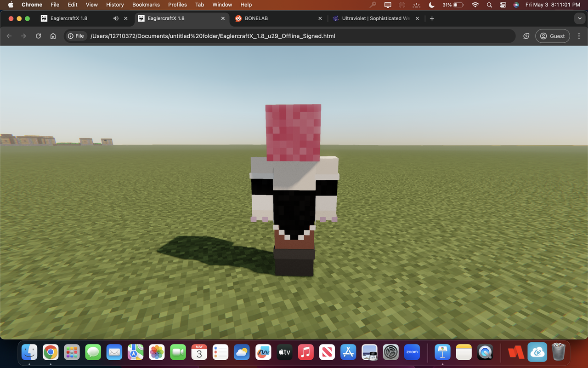Mute the first EaglercraftX 1.8 tab audio
The image size is (588, 368).
[x=116, y=18]
